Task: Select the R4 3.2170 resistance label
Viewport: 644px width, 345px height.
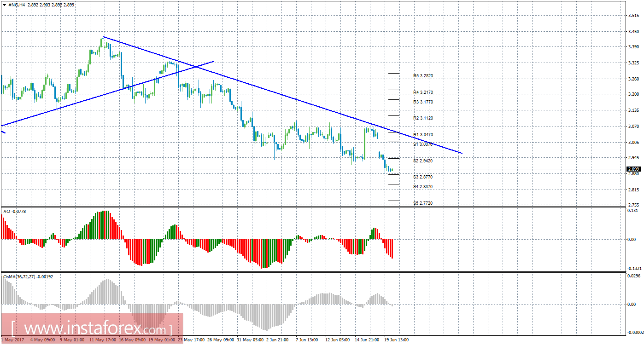Action: [423, 92]
